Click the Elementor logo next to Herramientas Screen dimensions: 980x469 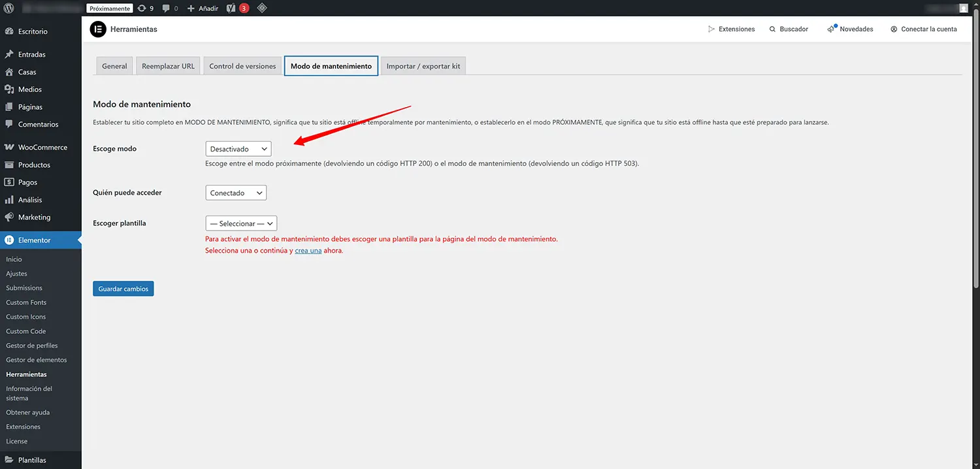click(97, 29)
